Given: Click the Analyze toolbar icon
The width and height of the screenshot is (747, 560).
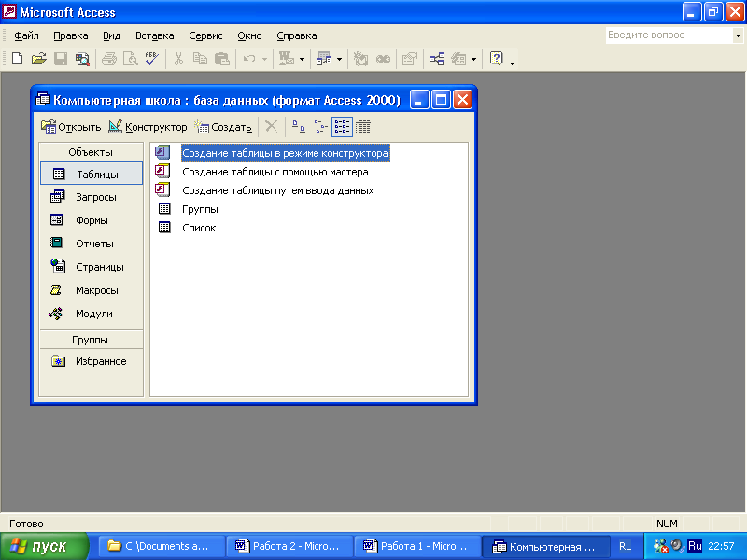Looking at the screenshot, I should pos(324,59).
